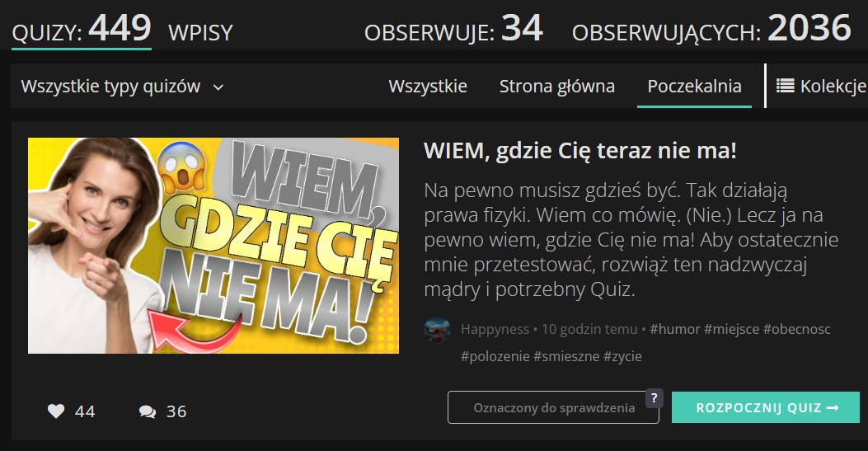This screenshot has height=451, width=868.
Task: Click arrow on Rozpocznij Quiz button
Action: 833,408
